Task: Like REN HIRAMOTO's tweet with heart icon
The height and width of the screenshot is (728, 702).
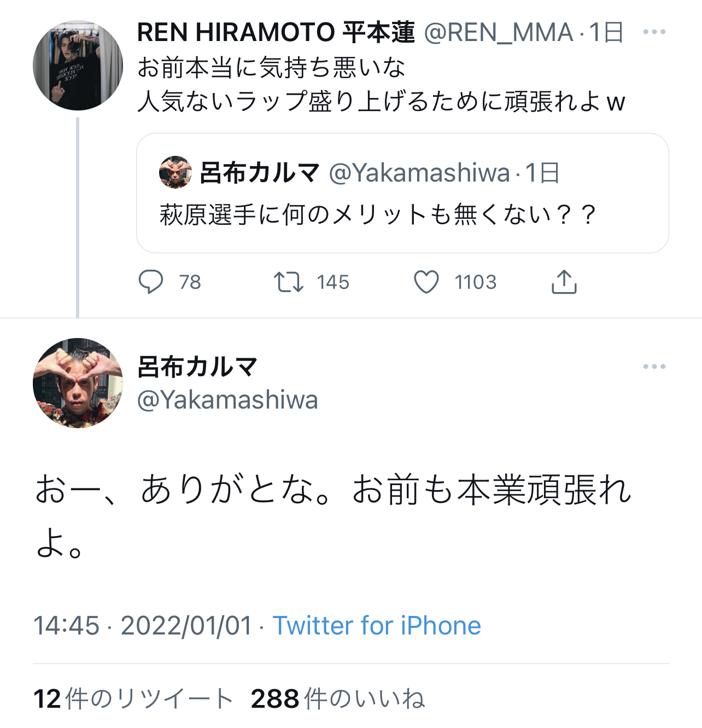Action: [x=426, y=282]
